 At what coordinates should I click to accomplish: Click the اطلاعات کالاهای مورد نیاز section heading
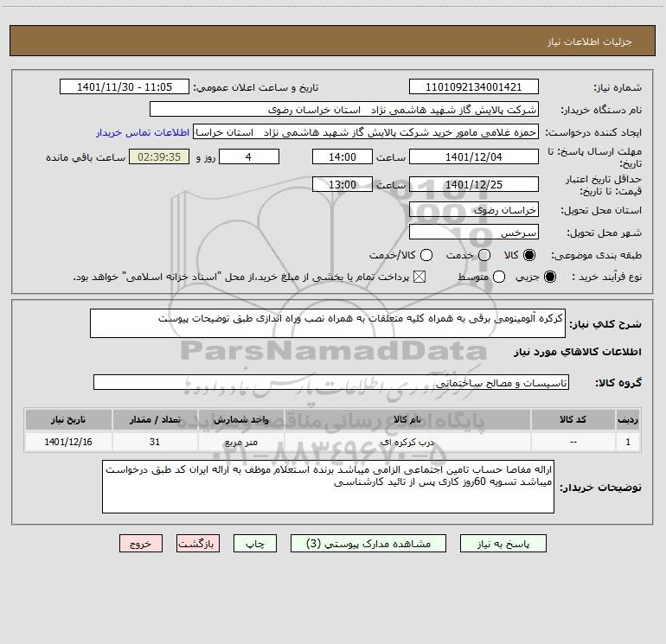click(x=578, y=352)
